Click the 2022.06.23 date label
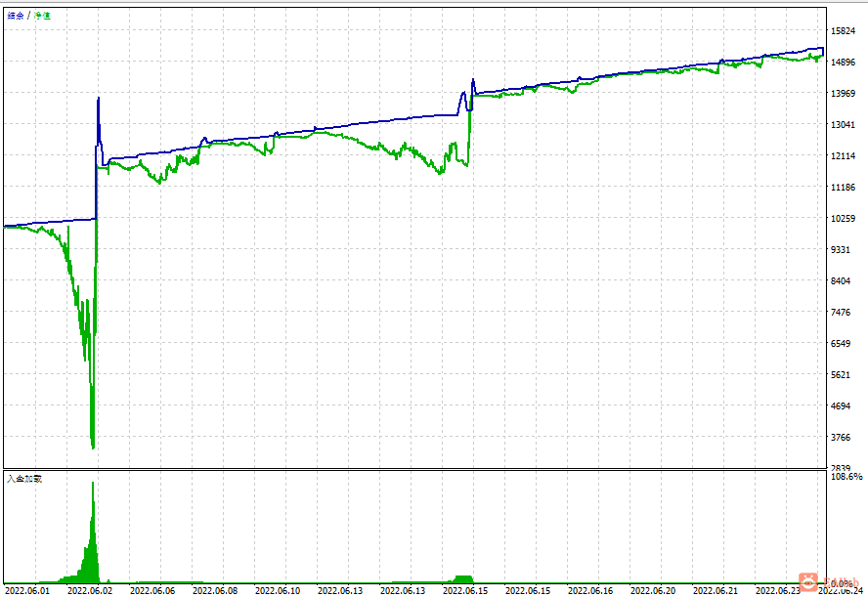 778,591
